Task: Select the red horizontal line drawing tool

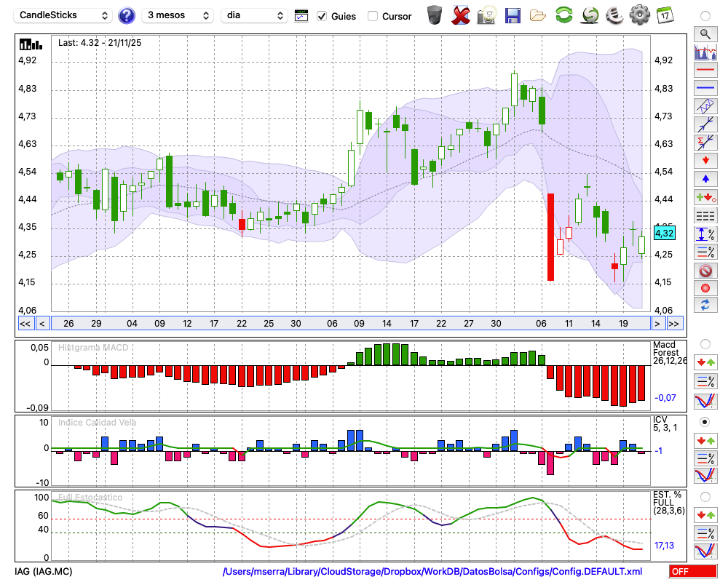Action: (705, 71)
